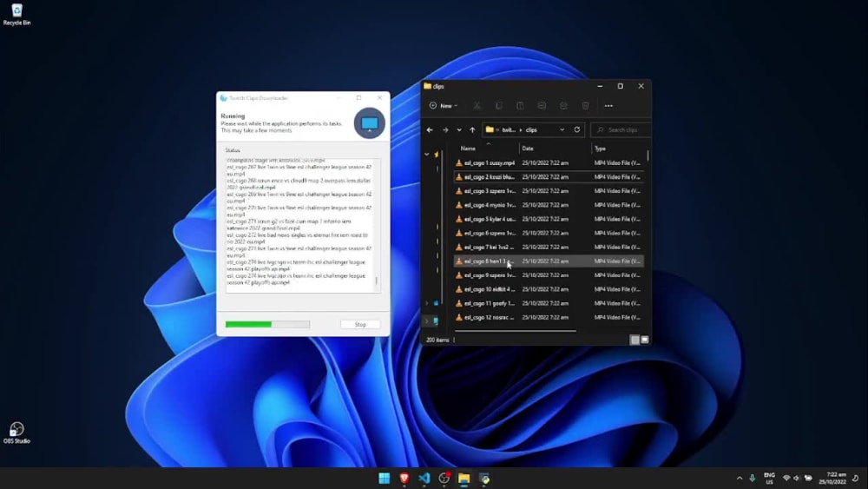Switch Explorer to large thumbnails view layout
Image resolution: width=868 pixels, height=489 pixels.
coord(644,340)
